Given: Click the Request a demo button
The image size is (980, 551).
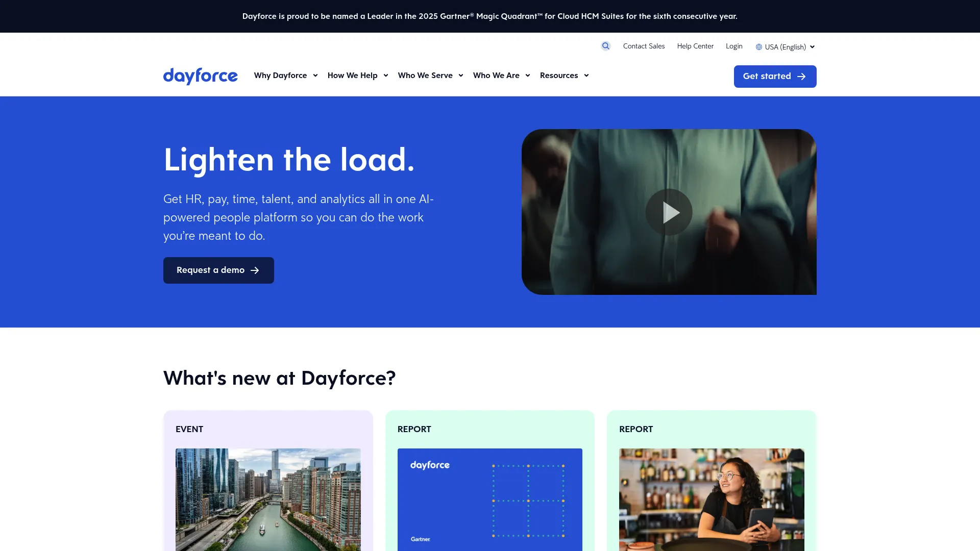Looking at the screenshot, I should click(x=218, y=270).
